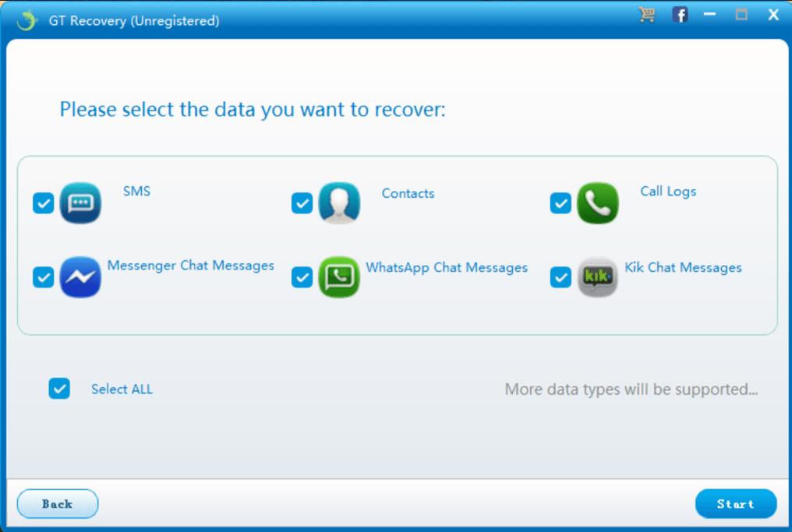
Task: Click the Contacts person icon
Action: (339, 203)
